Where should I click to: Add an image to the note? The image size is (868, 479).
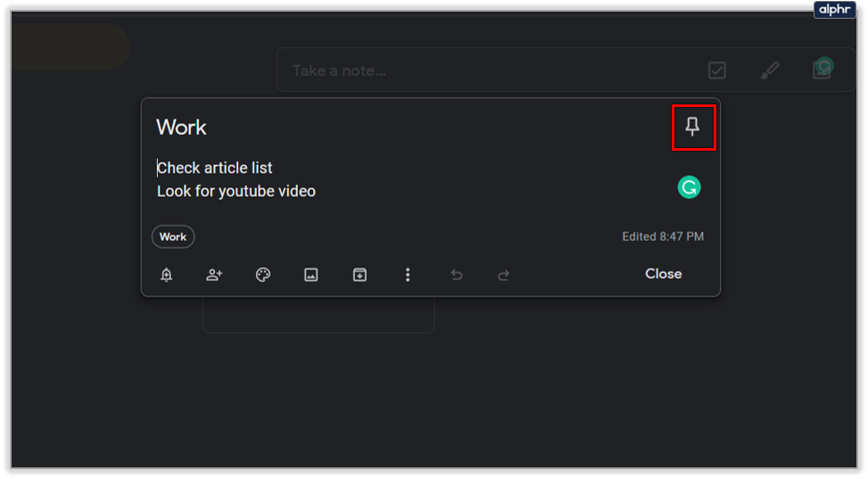pos(311,275)
